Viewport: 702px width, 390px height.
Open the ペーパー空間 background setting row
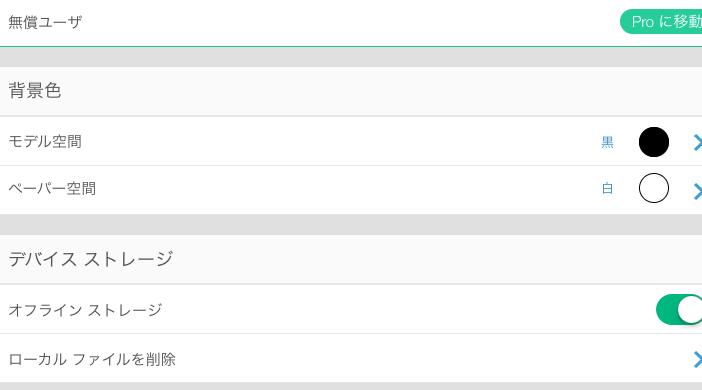pos(351,190)
